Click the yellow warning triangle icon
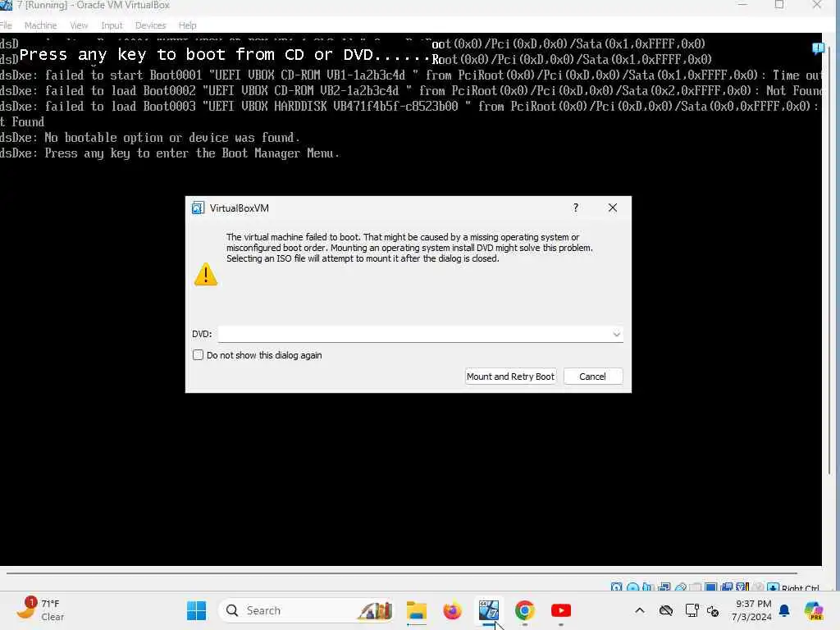 206,274
